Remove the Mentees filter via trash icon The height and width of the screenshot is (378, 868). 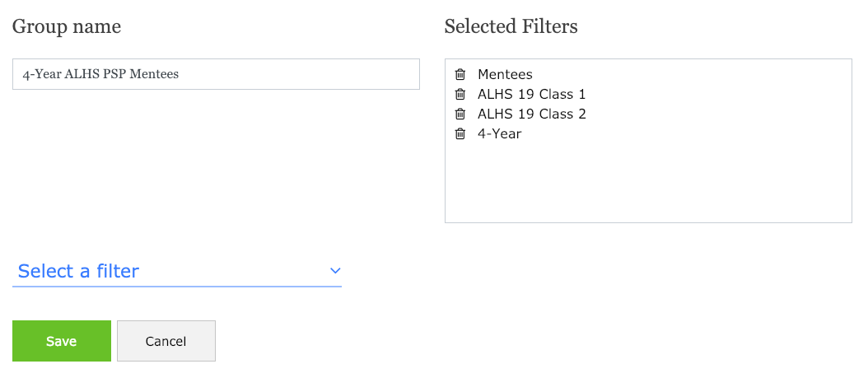point(460,74)
